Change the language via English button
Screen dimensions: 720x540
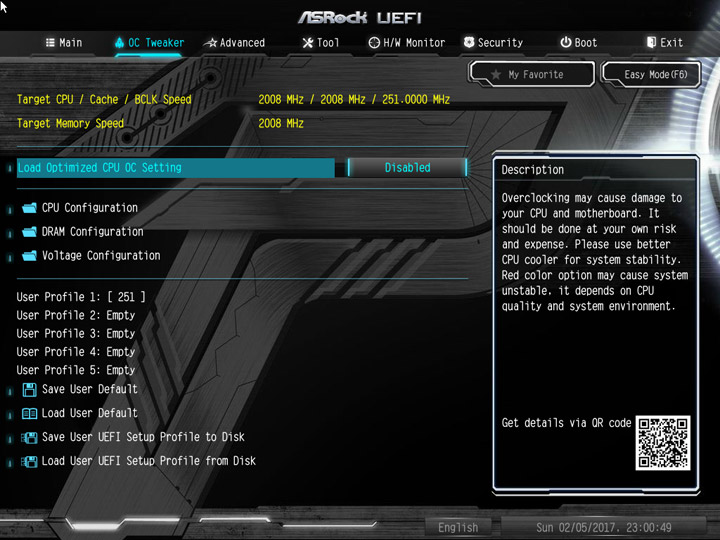pos(458,528)
